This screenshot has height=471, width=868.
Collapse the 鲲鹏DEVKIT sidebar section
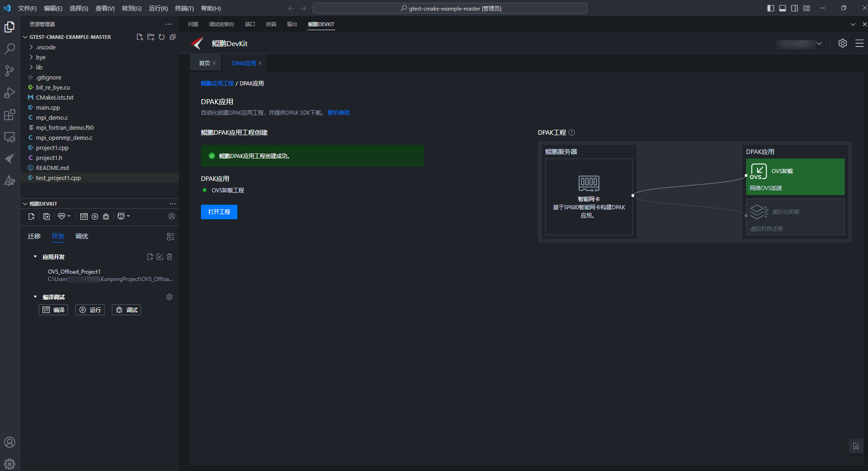click(25, 204)
